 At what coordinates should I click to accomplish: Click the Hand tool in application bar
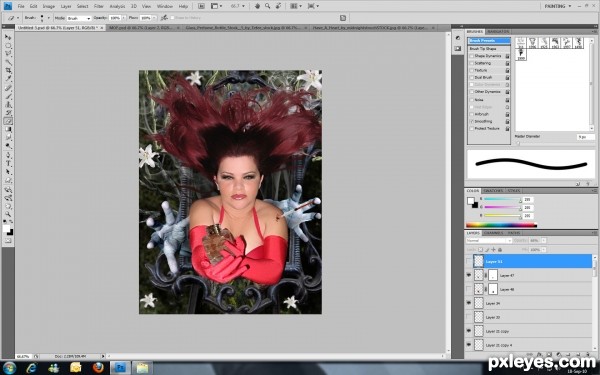(258, 6)
